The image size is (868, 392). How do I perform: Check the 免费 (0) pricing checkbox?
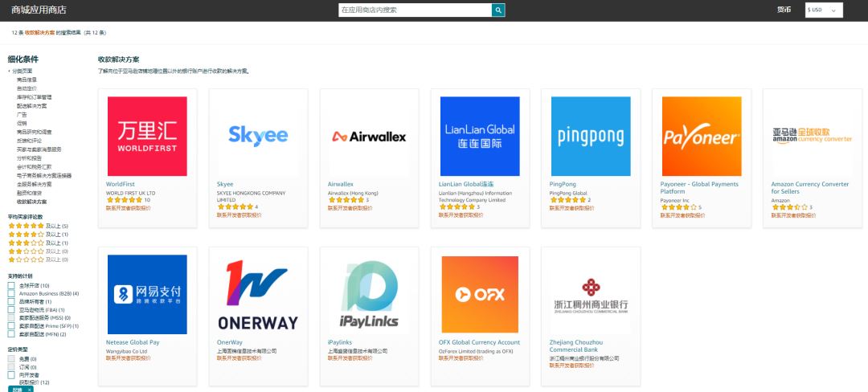tap(11, 359)
